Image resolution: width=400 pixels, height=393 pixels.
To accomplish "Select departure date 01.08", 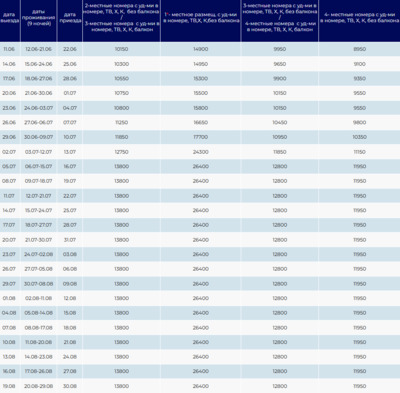I will 9,298.
